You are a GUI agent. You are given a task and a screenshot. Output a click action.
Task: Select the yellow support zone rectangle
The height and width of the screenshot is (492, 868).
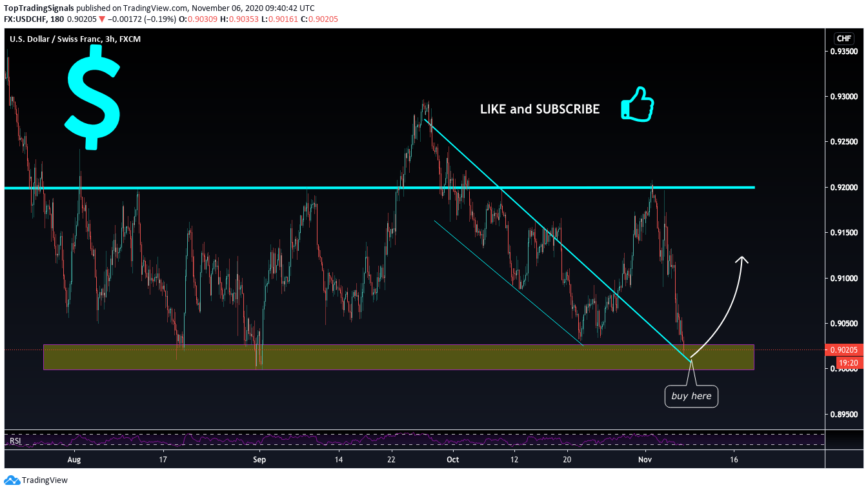398,357
